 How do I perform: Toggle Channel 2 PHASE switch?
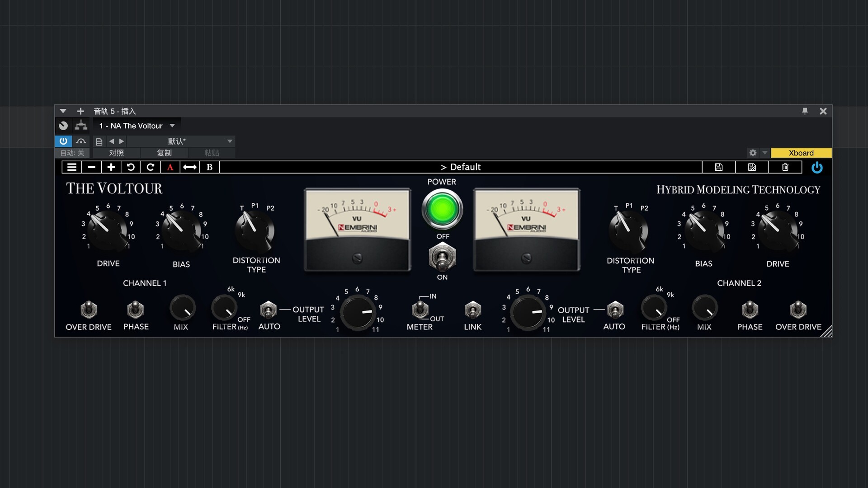pos(750,310)
